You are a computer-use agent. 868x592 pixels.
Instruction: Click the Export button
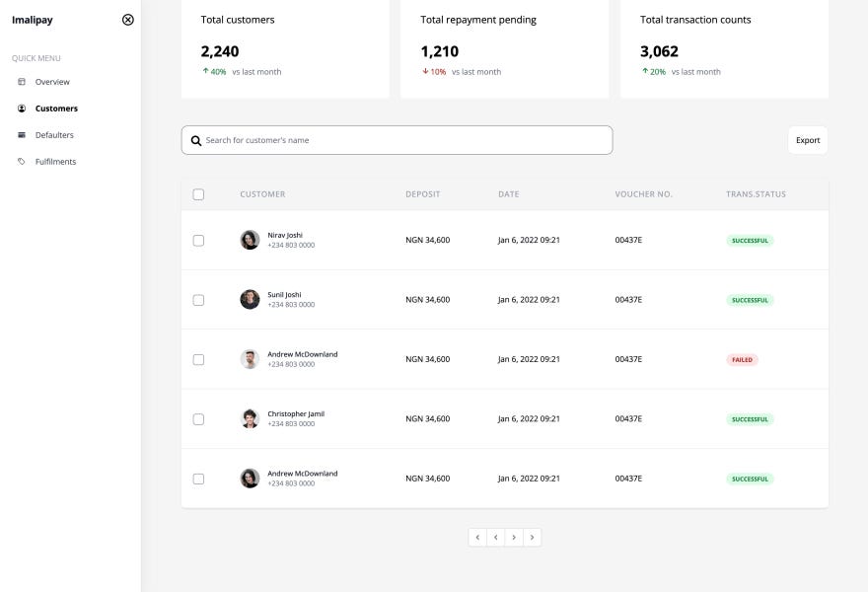pos(808,140)
